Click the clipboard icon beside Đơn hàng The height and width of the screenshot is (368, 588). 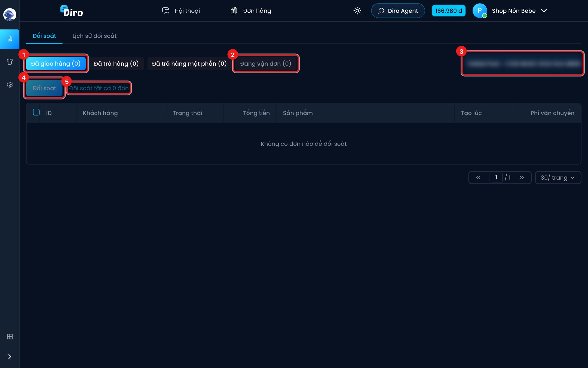[x=234, y=11]
